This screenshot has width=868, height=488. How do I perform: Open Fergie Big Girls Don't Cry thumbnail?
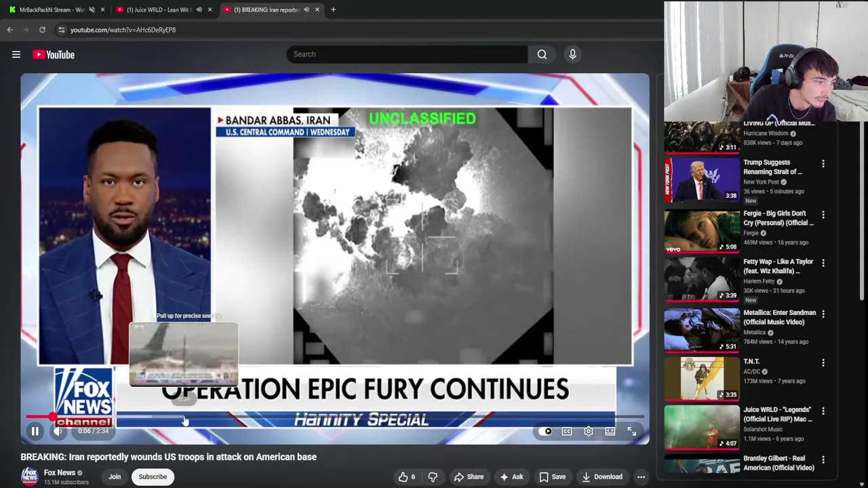(x=702, y=232)
